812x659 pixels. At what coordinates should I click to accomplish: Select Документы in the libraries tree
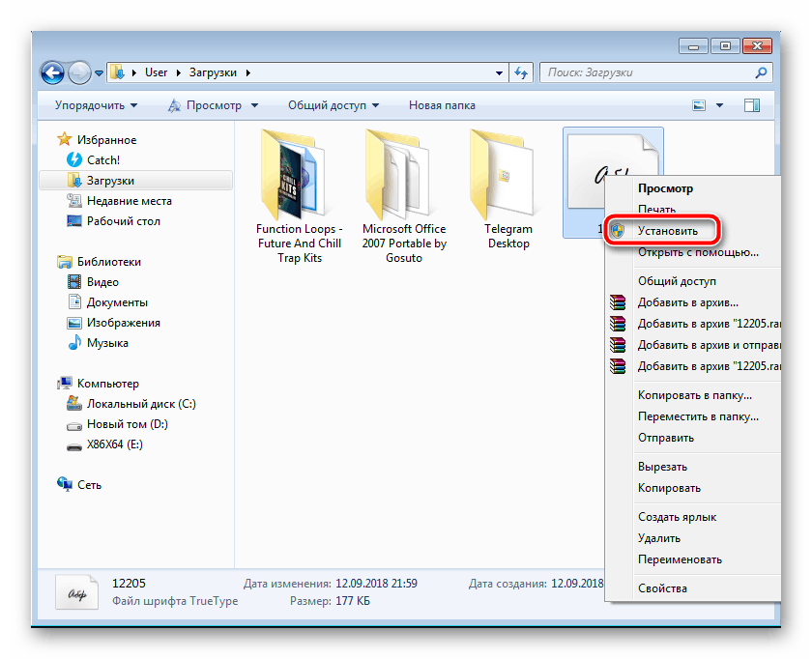(117, 302)
